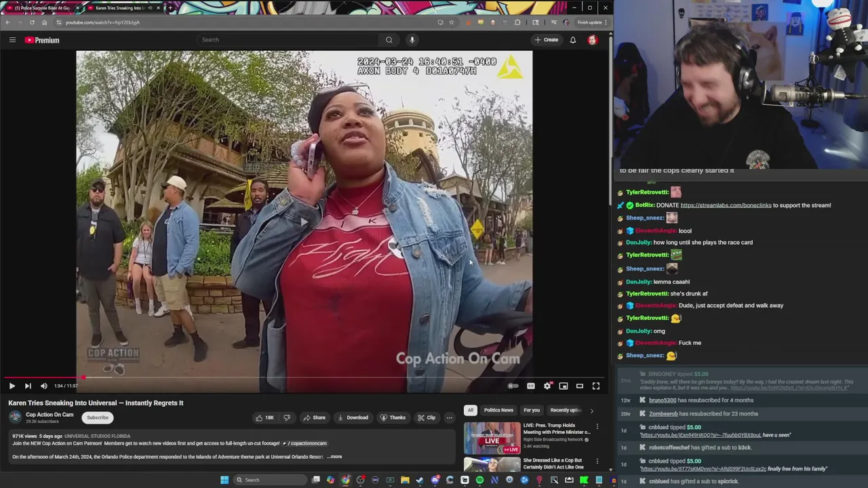Select the Politics News filter chip
The width and height of the screenshot is (868, 488).
(498, 410)
